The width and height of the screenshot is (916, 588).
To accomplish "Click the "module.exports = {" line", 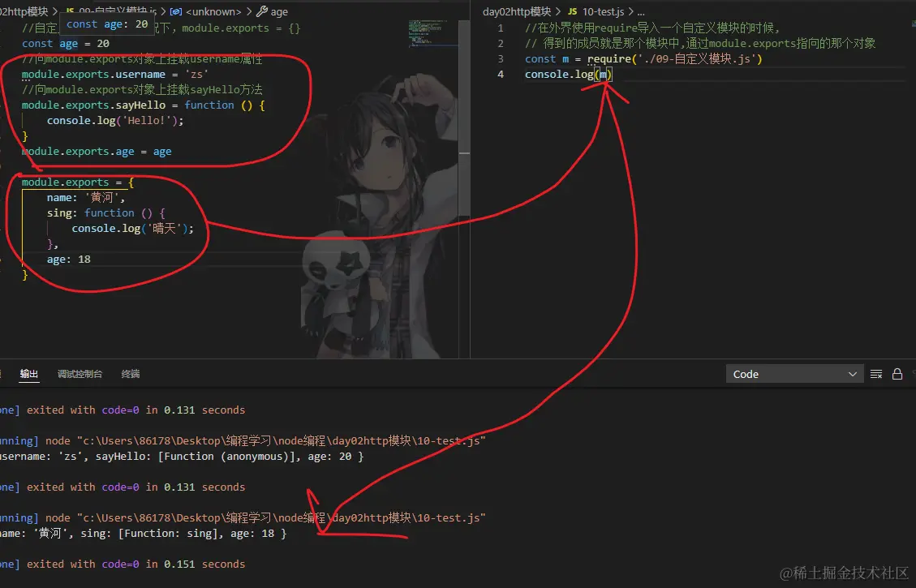I will [78, 182].
